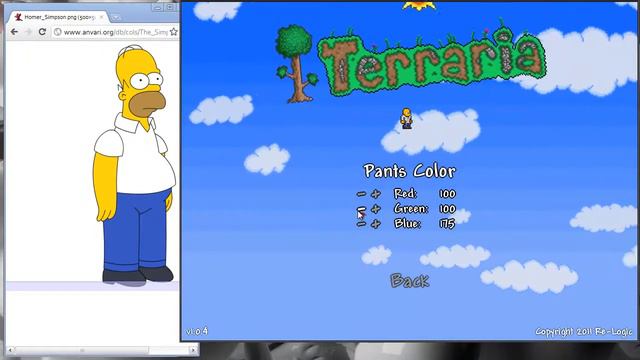Click left arrow of horizontal scrollbar
This screenshot has width=640, height=360.
coord(10,350)
